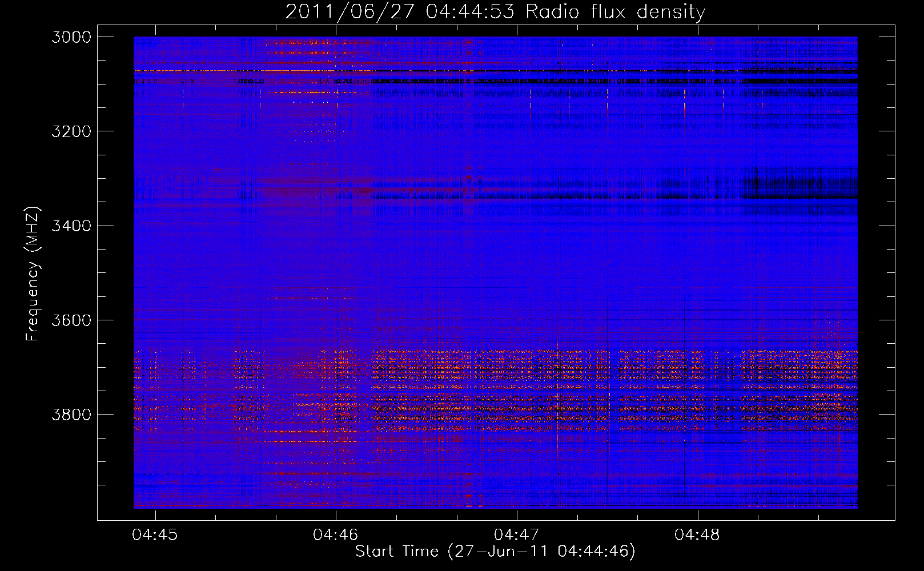The width and height of the screenshot is (924, 571).
Task: Click the 04:45 time tick label
Action: coord(155,534)
